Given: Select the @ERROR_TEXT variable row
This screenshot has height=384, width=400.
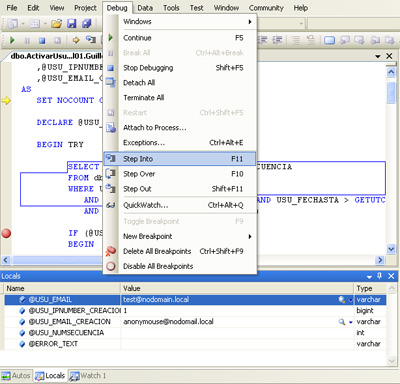Looking at the screenshot, I should (x=195, y=344).
